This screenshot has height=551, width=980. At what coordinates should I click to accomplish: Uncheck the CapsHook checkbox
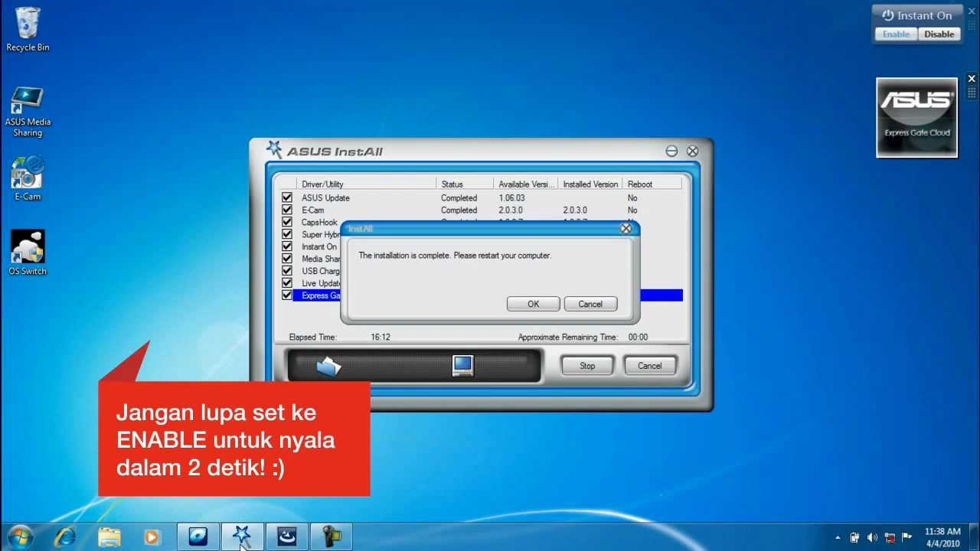coord(287,222)
